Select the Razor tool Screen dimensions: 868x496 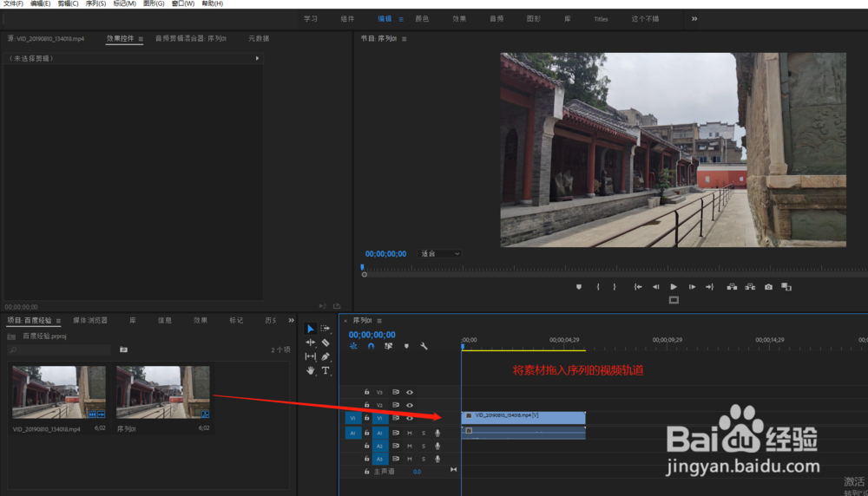coord(325,343)
